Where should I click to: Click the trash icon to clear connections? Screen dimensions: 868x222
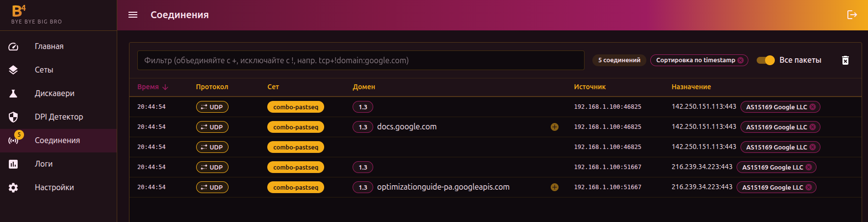coord(845,60)
